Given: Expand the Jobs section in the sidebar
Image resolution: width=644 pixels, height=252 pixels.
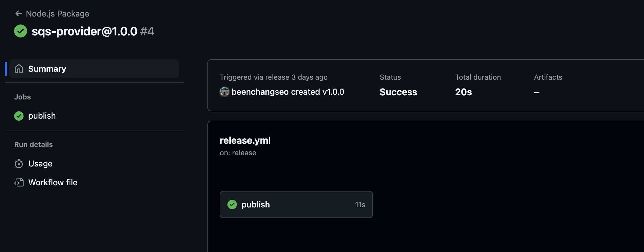Looking at the screenshot, I should point(22,97).
